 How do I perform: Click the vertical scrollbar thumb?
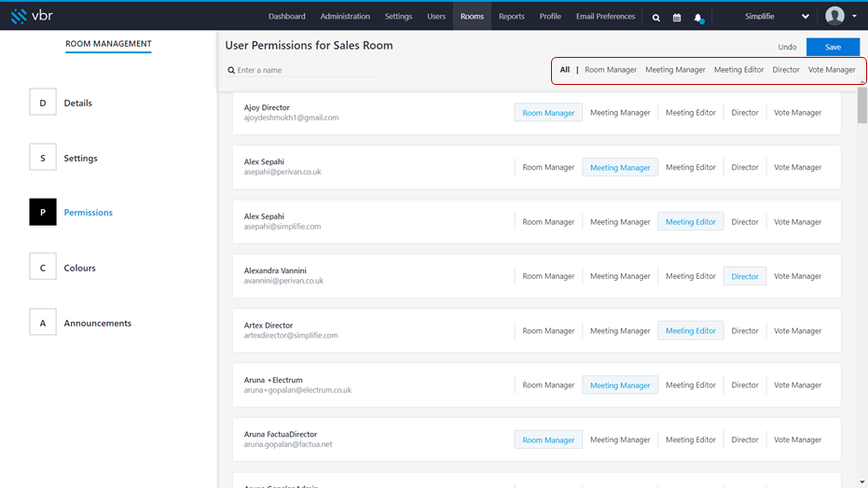861,105
